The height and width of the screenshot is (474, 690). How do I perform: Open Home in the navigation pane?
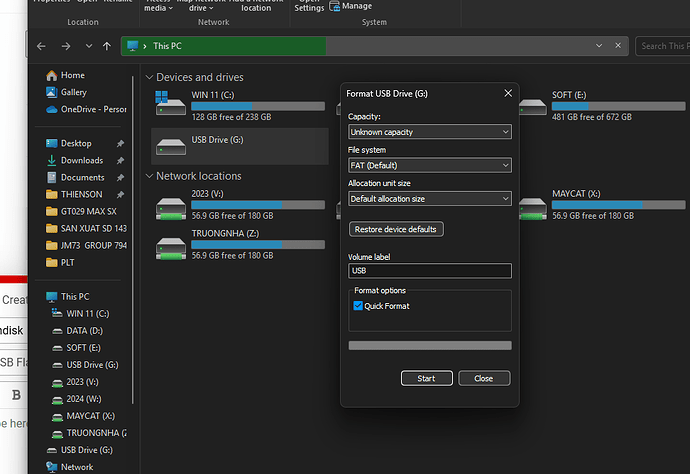(x=66, y=75)
